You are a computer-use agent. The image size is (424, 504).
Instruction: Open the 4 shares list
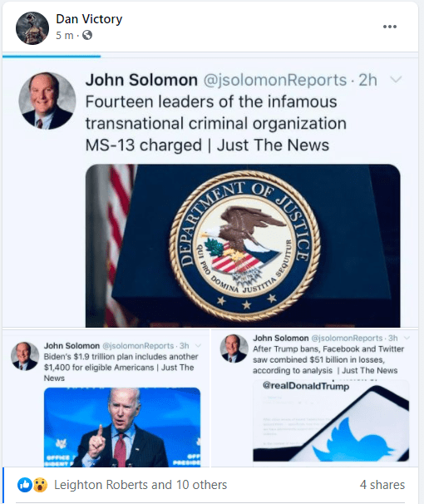point(382,485)
